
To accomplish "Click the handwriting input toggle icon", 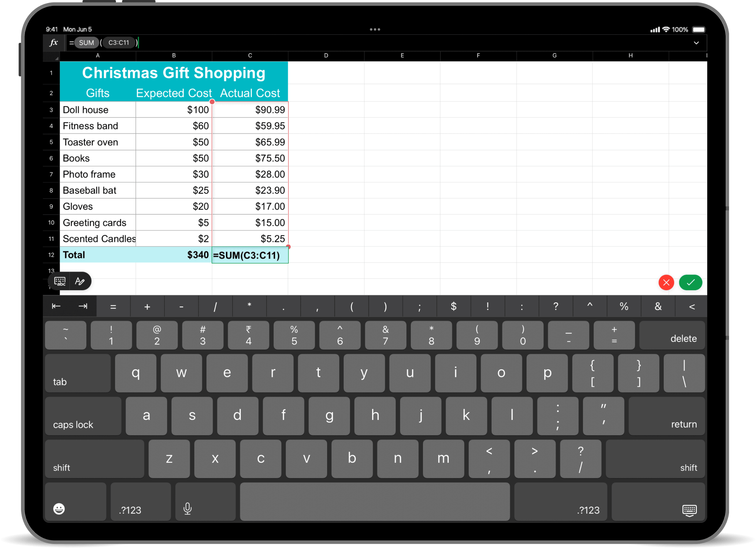I will click(x=80, y=282).
